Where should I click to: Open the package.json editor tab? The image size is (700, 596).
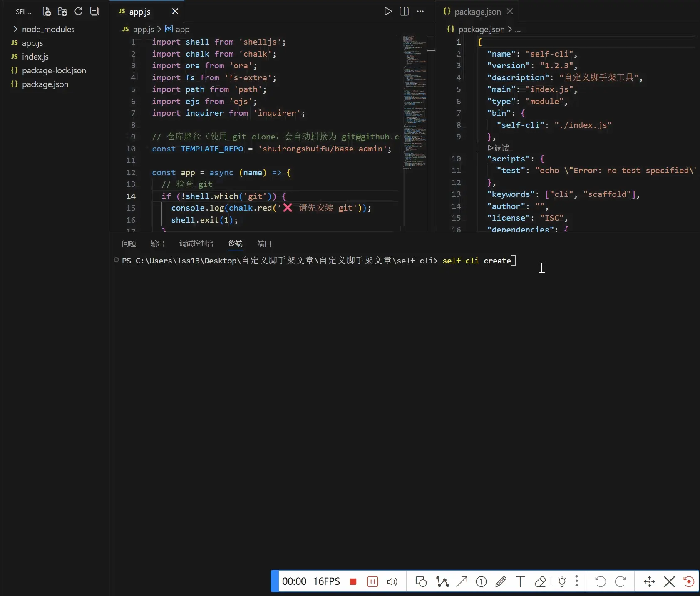[x=477, y=12]
